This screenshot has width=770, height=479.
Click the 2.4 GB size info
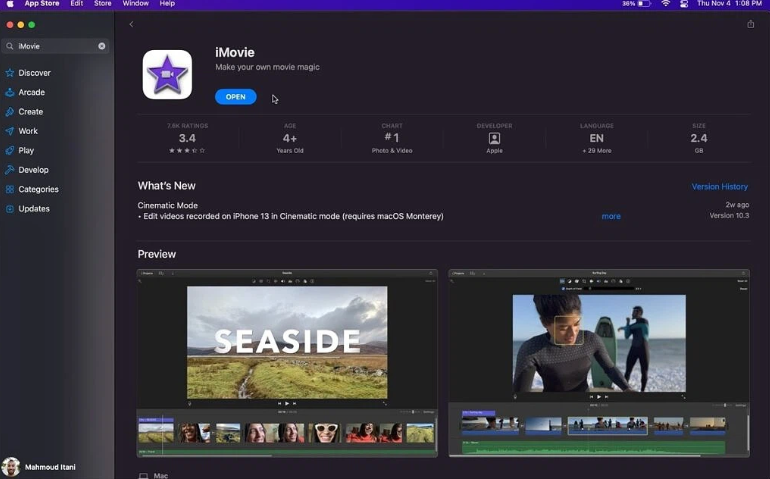[x=699, y=139]
